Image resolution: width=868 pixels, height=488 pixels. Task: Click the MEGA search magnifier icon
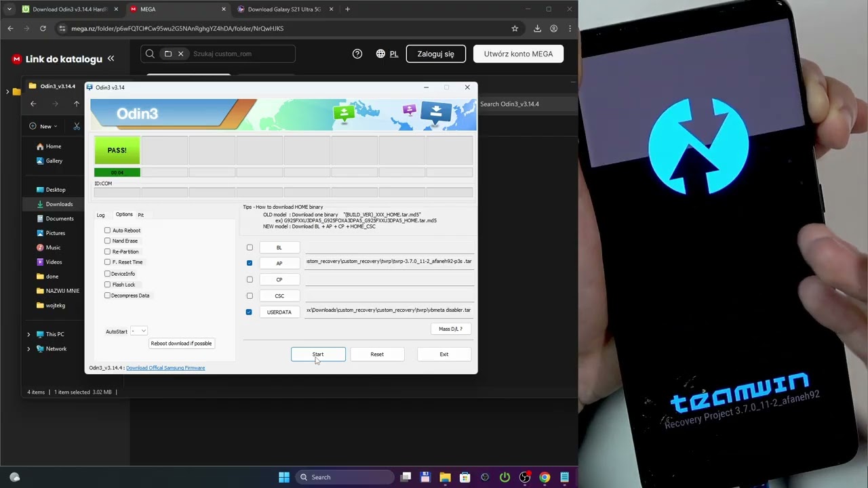[150, 54]
